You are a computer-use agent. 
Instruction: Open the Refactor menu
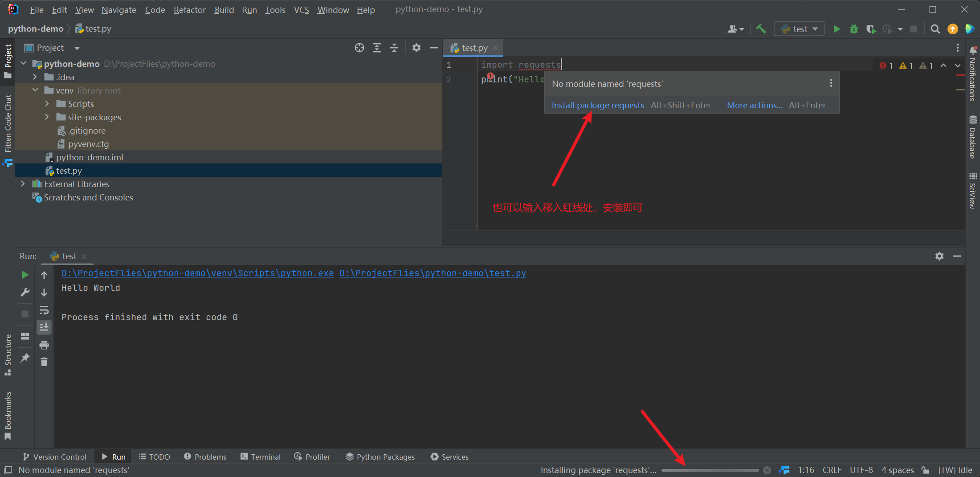(189, 9)
